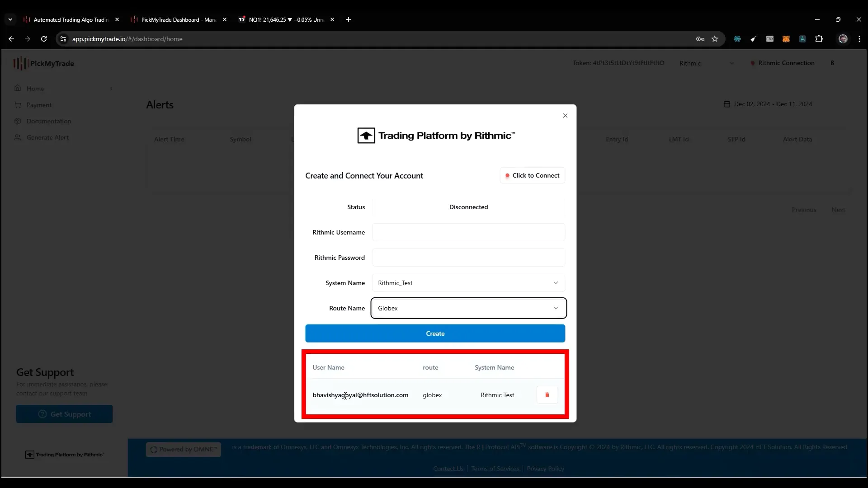Open the MetaMask fox extension
The height and width of the screenshot is (488, 868).
click(786, 39)
